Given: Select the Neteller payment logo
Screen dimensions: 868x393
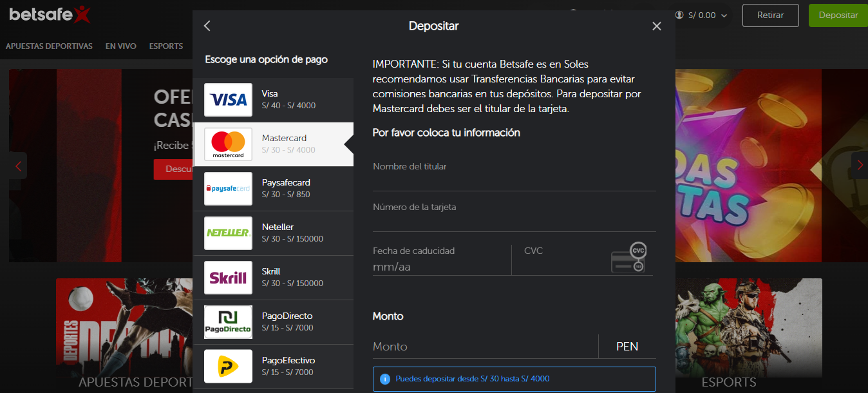Looking at the screenshot, I should pyautogui.click(x=227, y=233).
